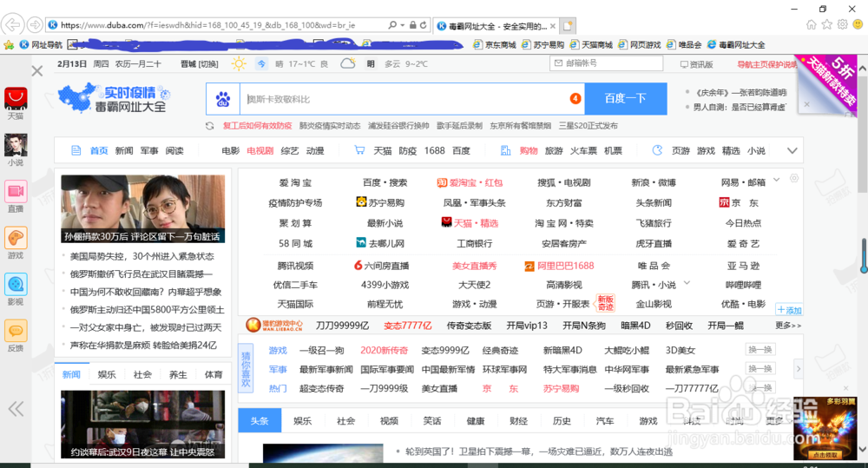This screenshot has width=868, height=468.
Task: Click the smiley feedback icon at top right
Action: [858, 24]
